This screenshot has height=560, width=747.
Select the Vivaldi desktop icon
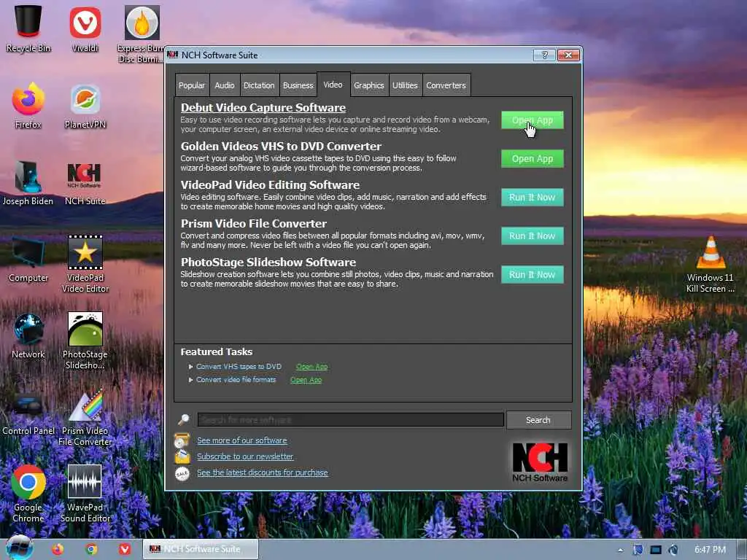(85, 28)
